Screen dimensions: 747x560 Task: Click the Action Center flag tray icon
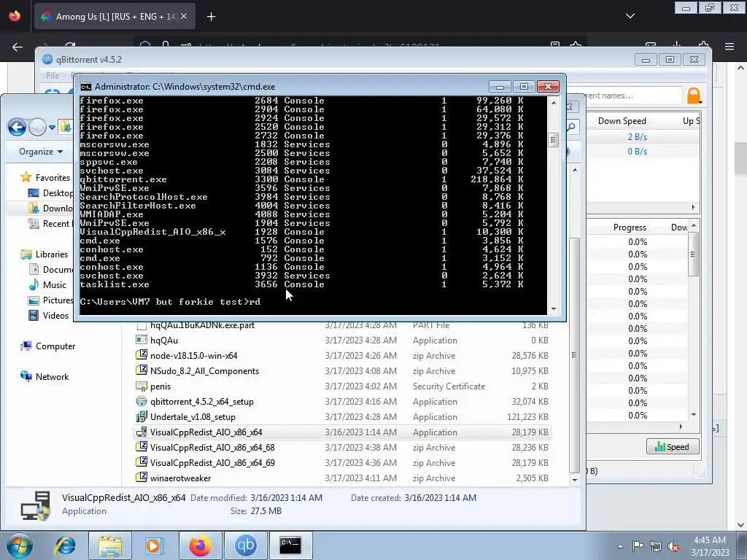[x=638, y=546]
